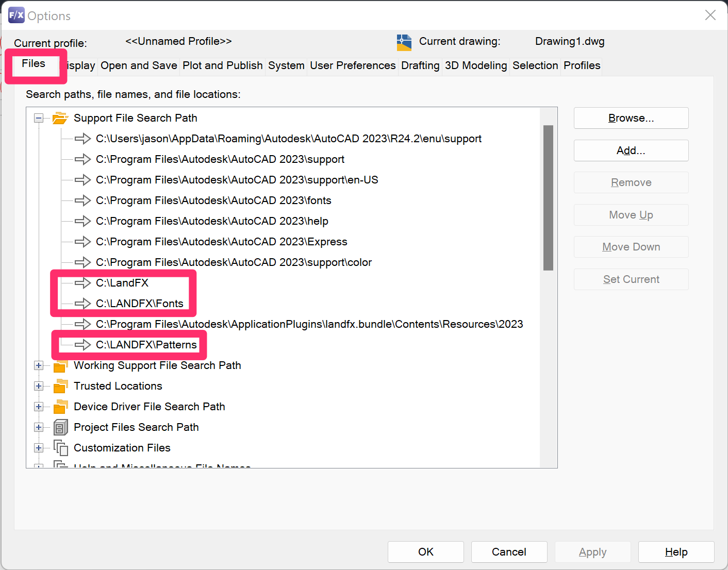
Task: Click the arrow icon beside the support\en-US path
Action: [x=82, y=180]
